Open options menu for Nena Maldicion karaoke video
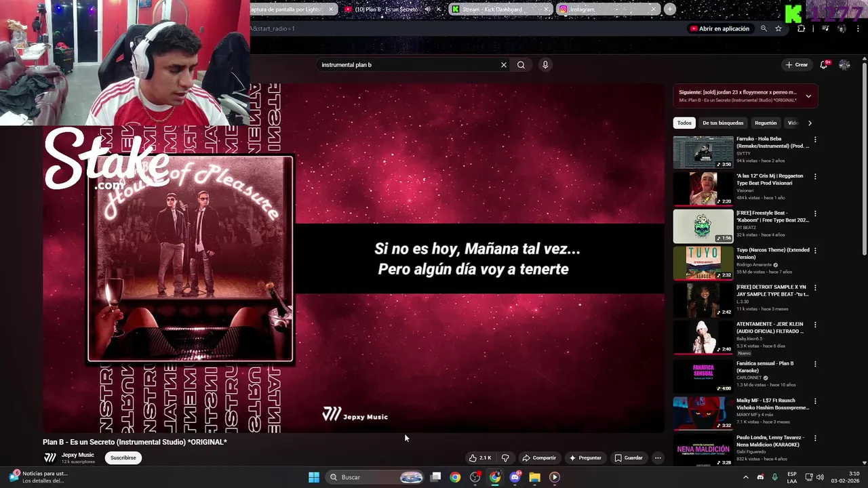868x488 pixels. click(x=815, y=439)
